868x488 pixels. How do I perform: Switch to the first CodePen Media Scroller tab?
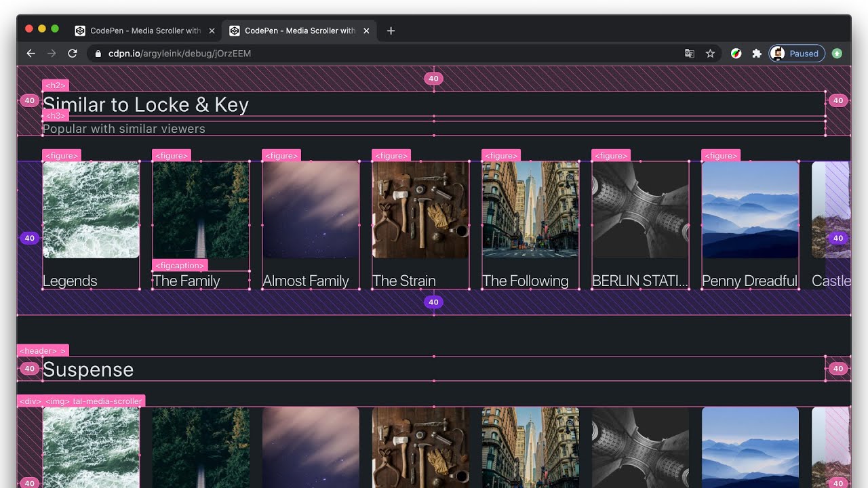[x=144, y=30]
